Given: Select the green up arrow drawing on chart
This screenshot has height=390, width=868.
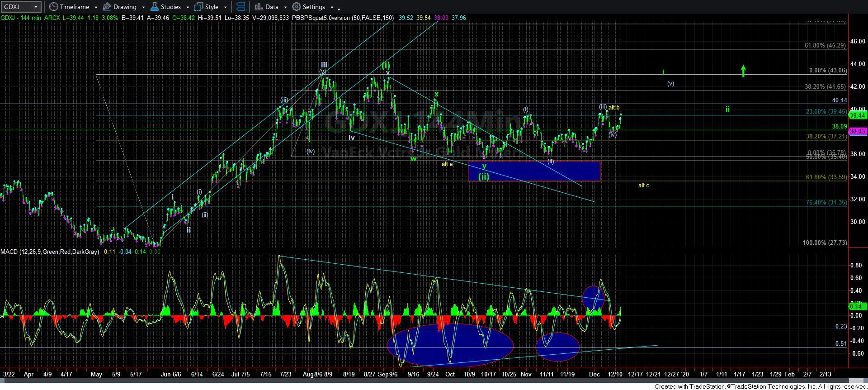Looking at the screenshot, I should click(x=743, y=71).
